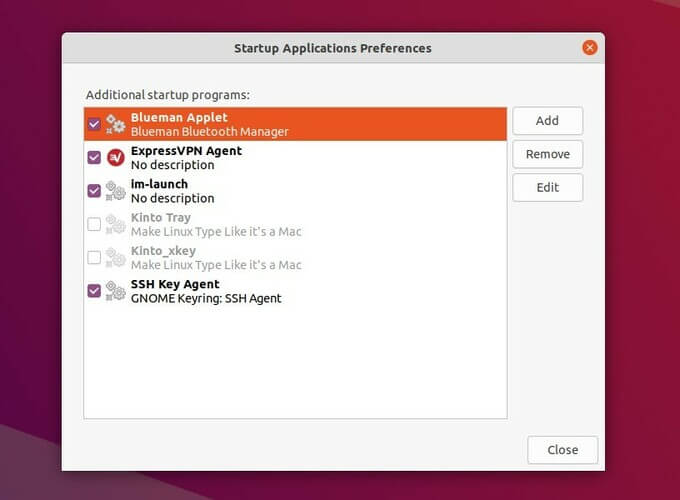Disable ExpressVPN Agent at startup

pyautogui.click(x=94, y=157)
